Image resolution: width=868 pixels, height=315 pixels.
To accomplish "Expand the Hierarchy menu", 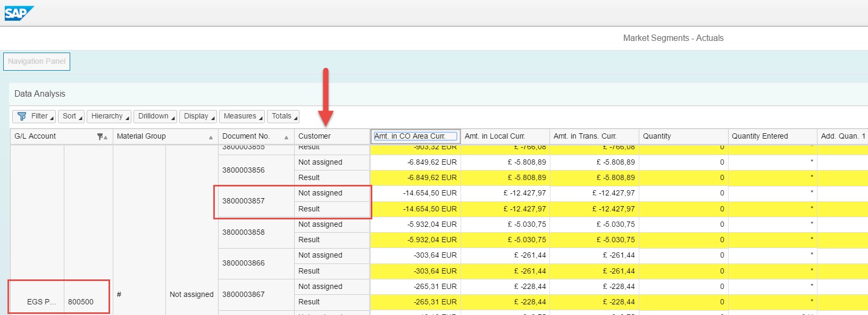I will tap(108, 116).
